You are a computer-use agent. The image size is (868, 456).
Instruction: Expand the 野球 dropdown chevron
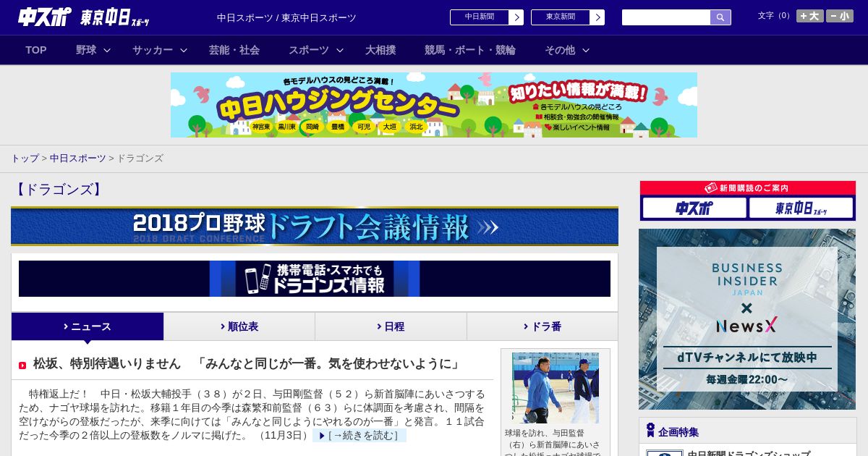click(107, 50)
